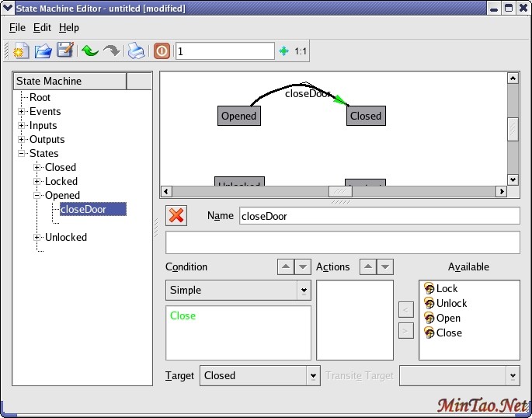The width and height of the screenshot is (532, 418).
Task: Reset zoom with the 1:1 button
Action: click(x=301, y=51)
